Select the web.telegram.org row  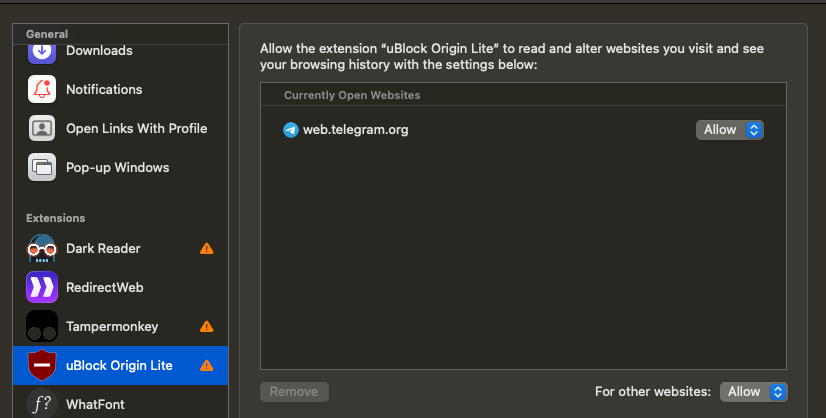(x=523, y=130)
